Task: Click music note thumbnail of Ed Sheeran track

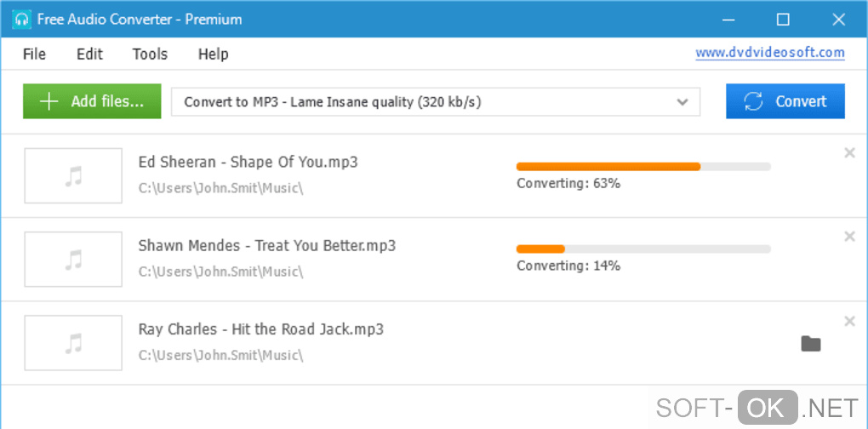Action: tap(73, 175)
